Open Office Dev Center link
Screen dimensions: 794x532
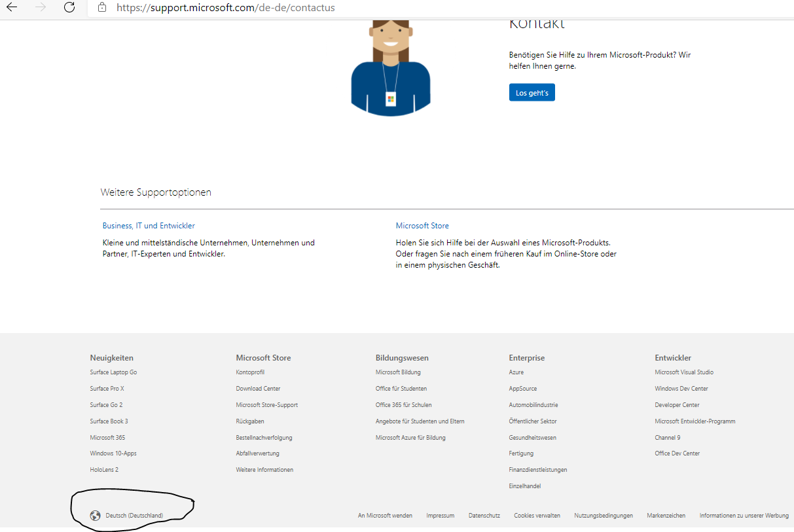[x=677, y=453]
